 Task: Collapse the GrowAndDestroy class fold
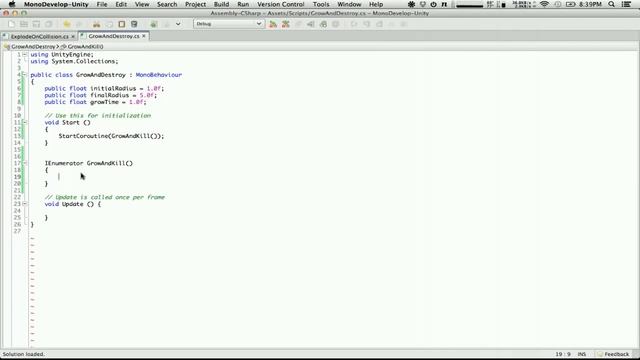coord(25,75)
